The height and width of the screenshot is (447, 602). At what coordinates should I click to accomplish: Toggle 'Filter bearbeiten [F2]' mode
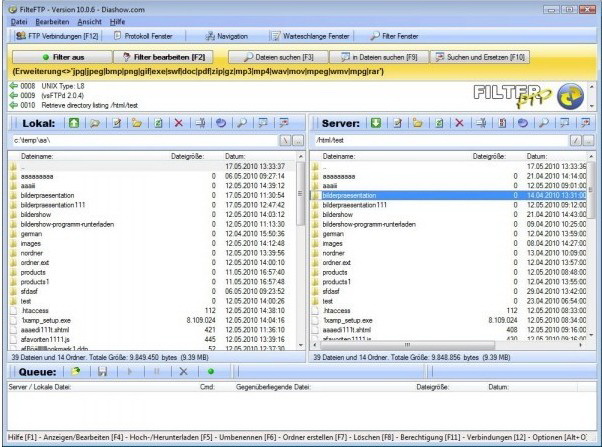click(x=162, y=58)
